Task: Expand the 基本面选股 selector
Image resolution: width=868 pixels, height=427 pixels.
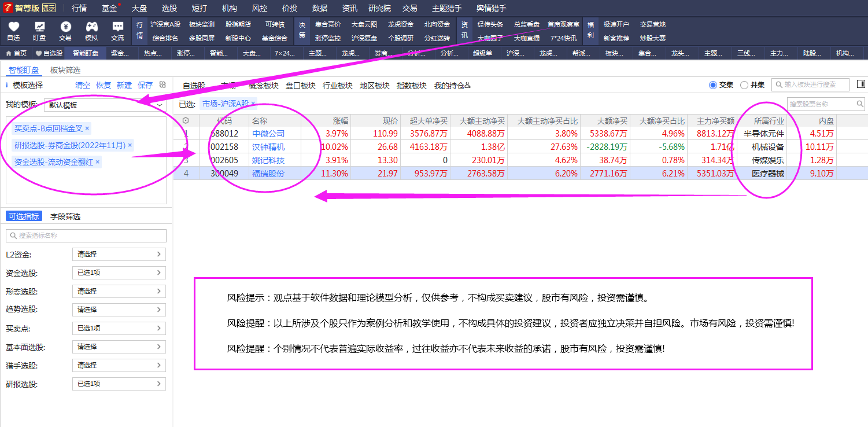Action: (119, 347)
